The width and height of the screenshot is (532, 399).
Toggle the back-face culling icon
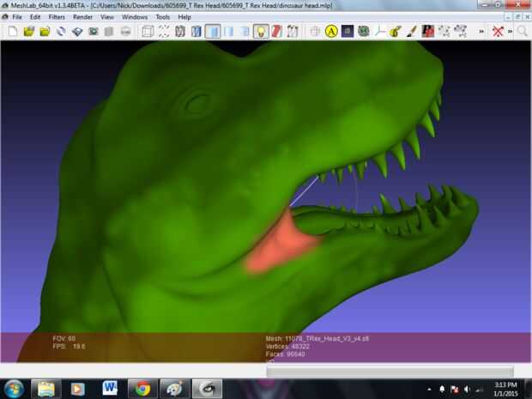pyautogui.click(x=293, y=32)
